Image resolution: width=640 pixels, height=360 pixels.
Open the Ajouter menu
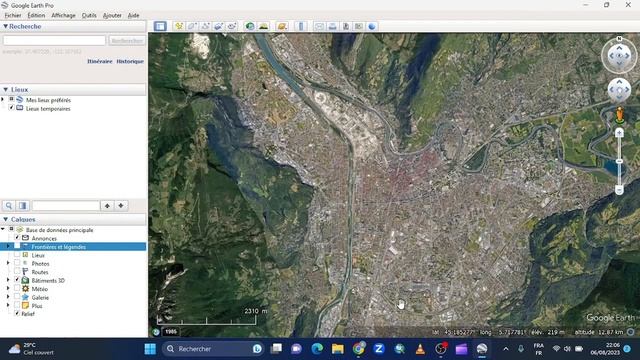click(x=112, y=16)
